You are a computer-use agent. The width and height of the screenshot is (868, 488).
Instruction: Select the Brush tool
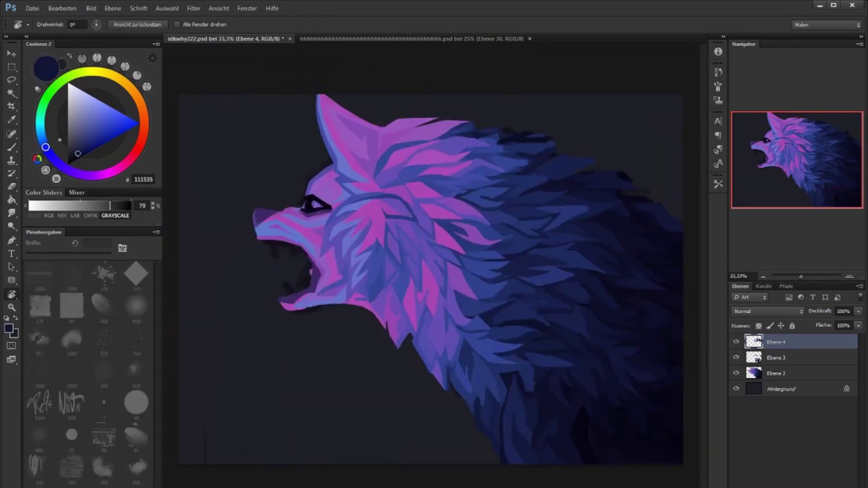pos(12,147)
